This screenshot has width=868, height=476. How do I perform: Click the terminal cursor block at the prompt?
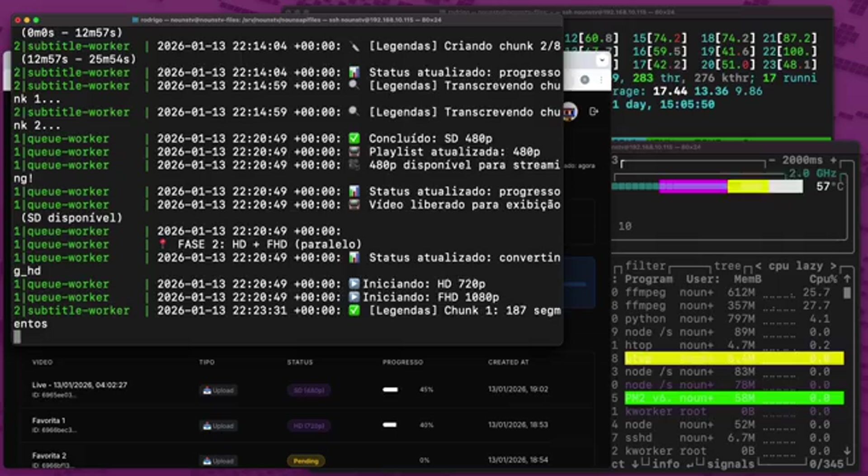click(x=17, y=337)
